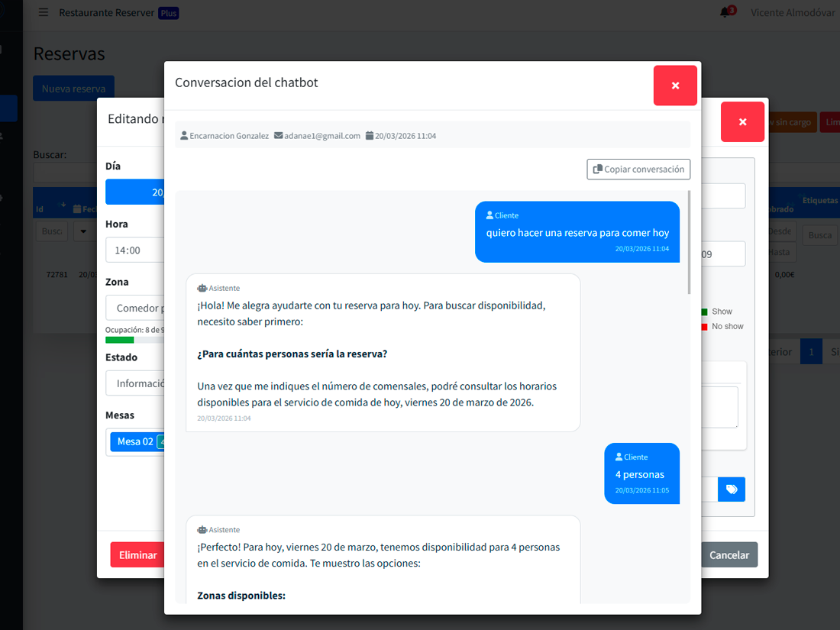Click the Encarnacion Gonzalez name

229,136
